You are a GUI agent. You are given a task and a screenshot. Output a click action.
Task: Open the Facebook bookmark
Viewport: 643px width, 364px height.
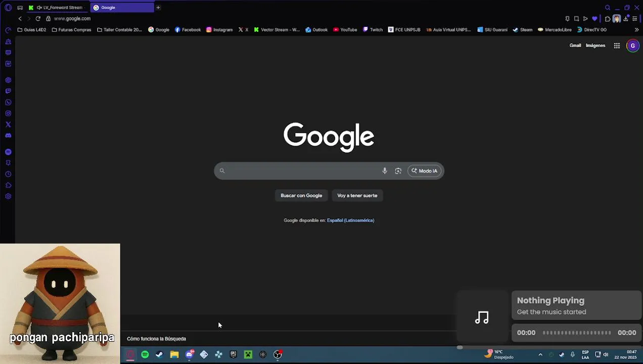click(188, 30)
